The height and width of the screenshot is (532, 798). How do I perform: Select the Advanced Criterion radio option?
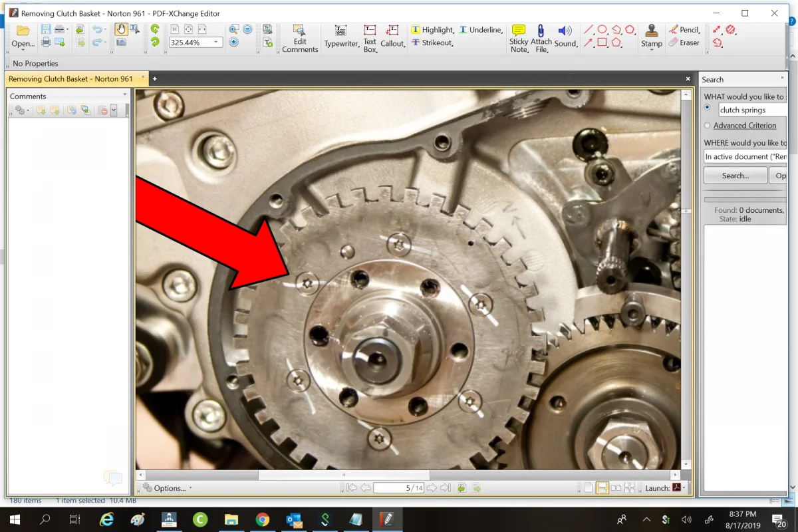click(708, 126)
